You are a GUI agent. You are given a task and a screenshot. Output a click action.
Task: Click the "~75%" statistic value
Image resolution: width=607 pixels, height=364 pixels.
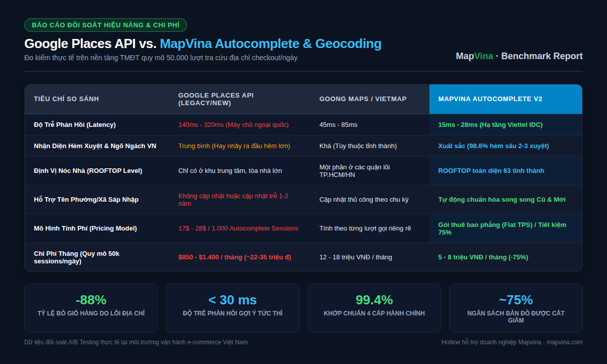coord(516,300)
